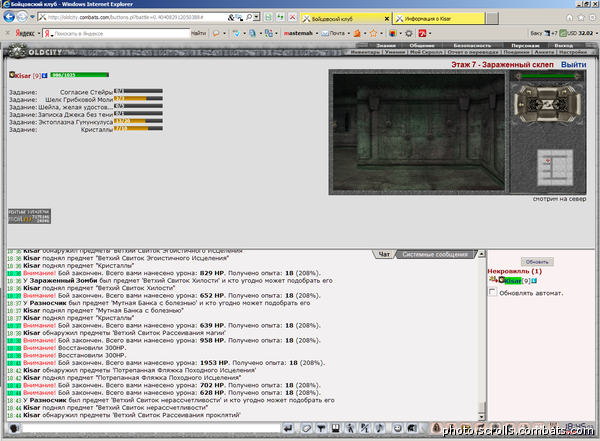Click the info icon next to Kisar [9] in player list
600x441 pixels.
[x=534, y=281]
